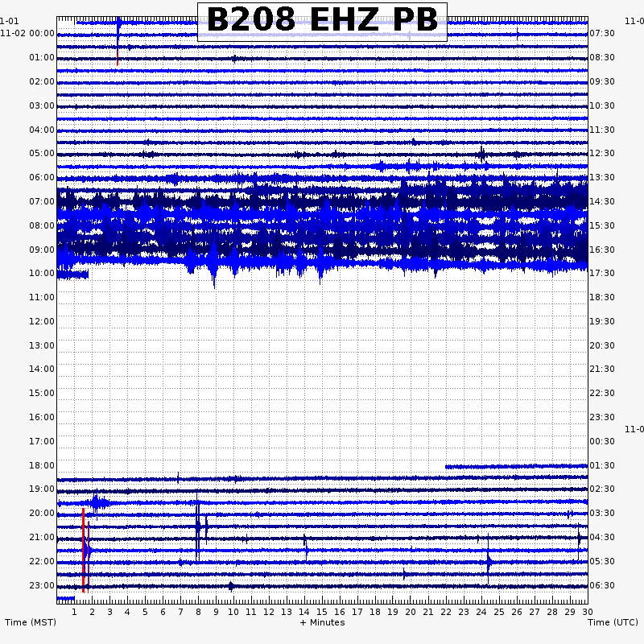Select the 02:00 MST time label

[42, 82]
